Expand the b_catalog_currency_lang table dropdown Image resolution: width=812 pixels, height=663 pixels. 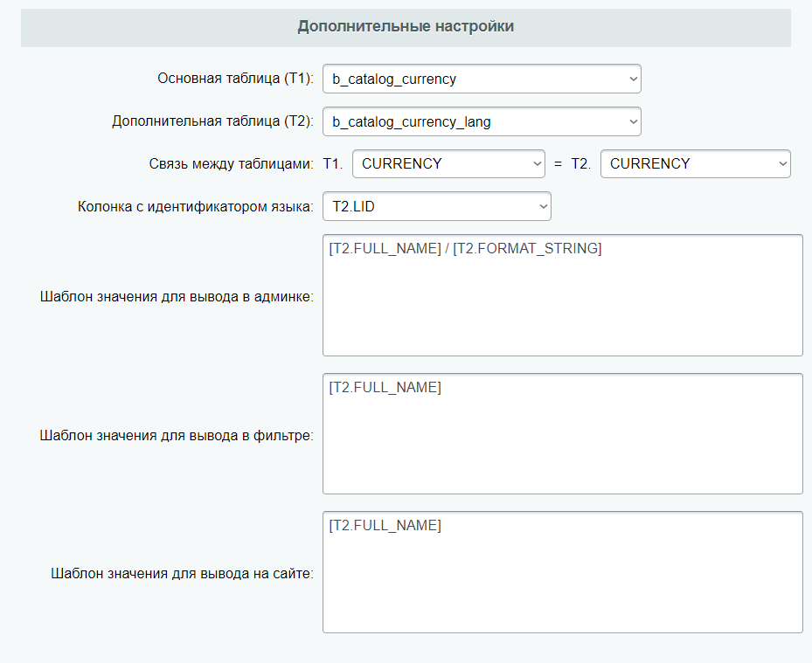pos(481,122)
